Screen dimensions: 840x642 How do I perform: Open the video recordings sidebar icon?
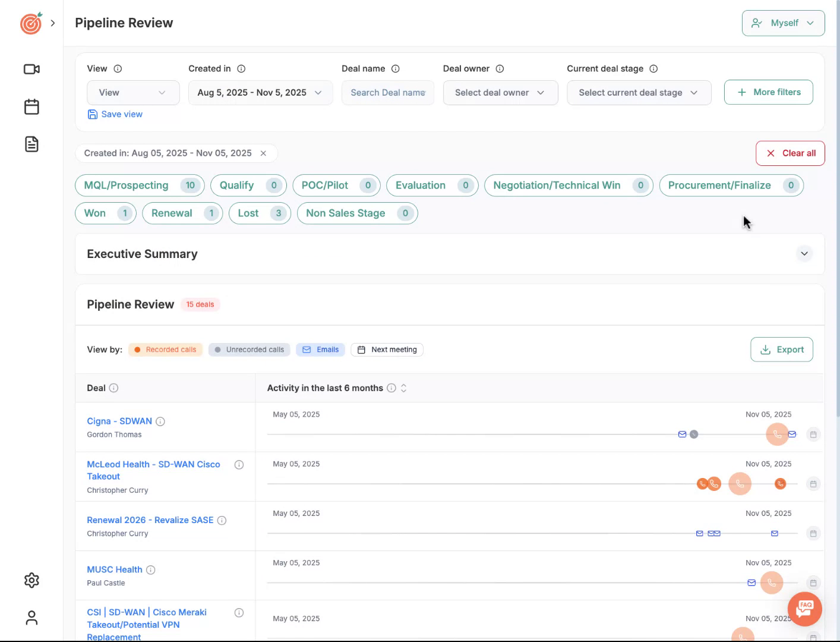pyautogui.click(x=31, y=70)
